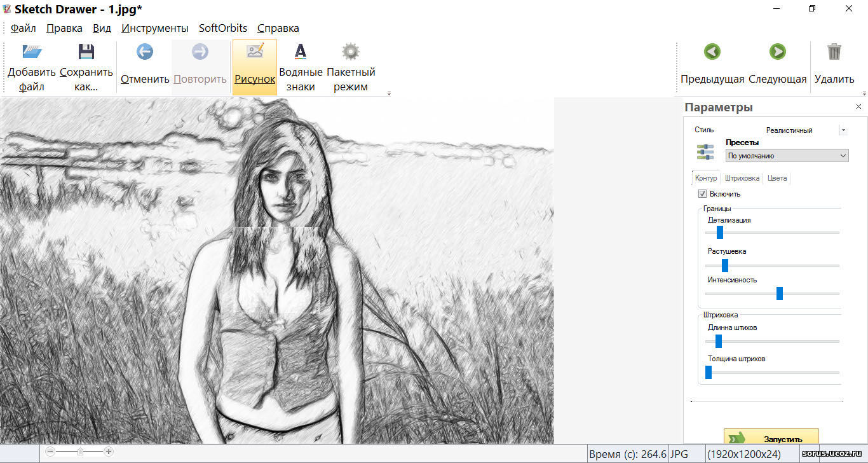
Task: Click the Время (с): 264.6 status text
Action: (x=628, y=454)
